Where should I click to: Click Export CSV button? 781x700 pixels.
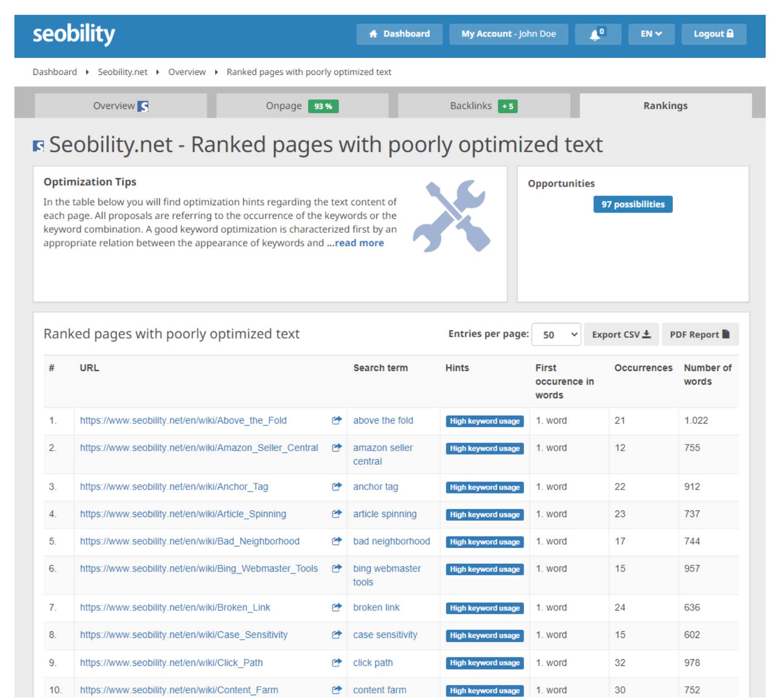click(x=621, y=334)
